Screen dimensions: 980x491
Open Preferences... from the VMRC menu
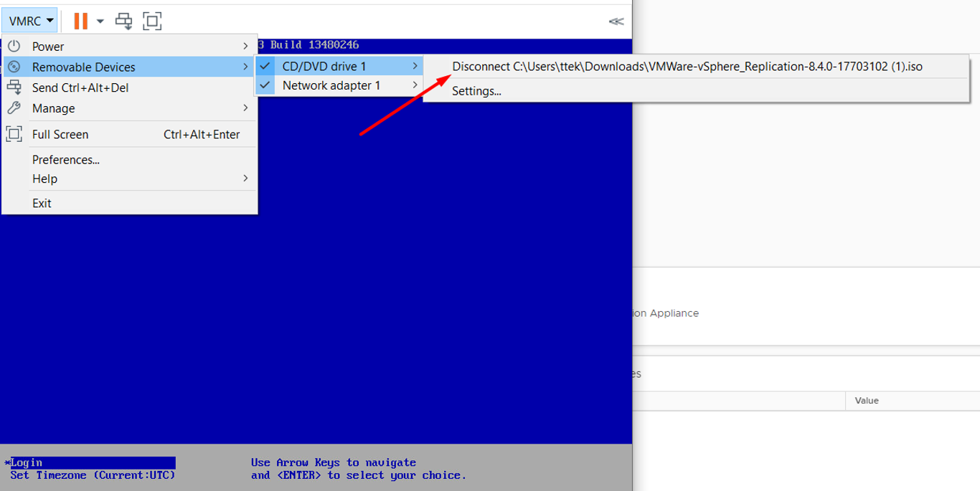66,160
